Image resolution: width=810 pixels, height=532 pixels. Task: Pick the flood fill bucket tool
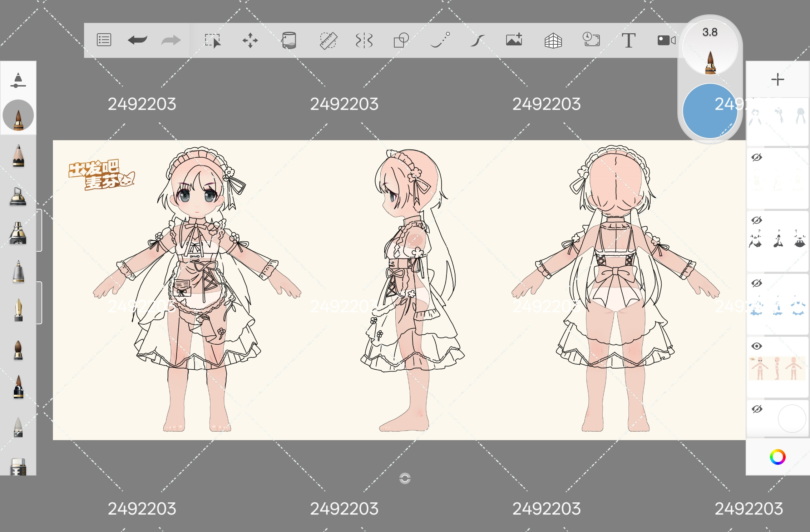coord(288,40)
